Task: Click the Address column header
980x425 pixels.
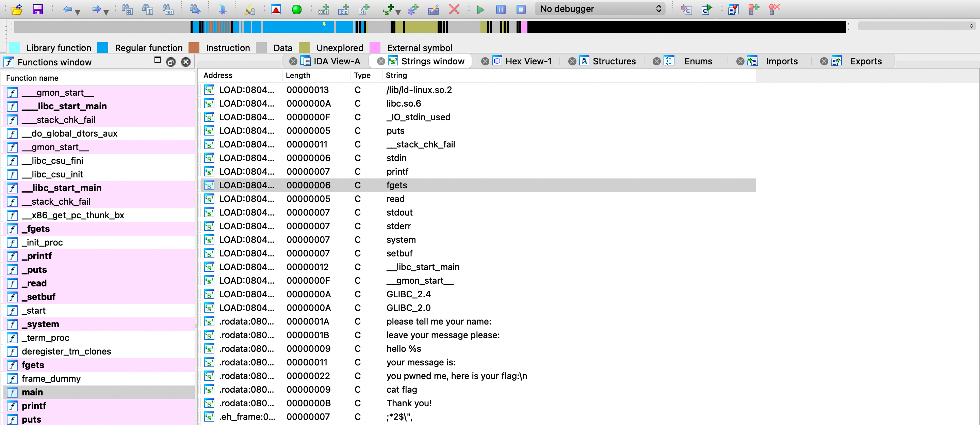Action: pos(218,75)
